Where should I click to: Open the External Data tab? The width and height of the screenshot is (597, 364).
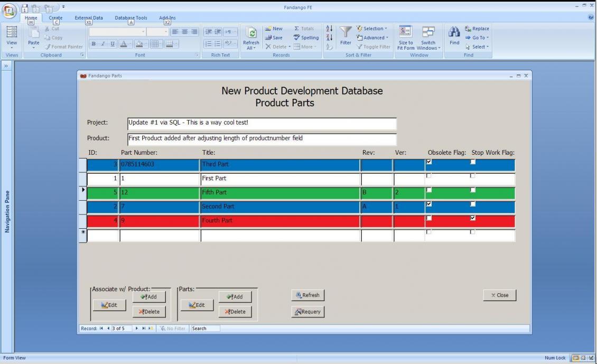click(x=89, y=18)
